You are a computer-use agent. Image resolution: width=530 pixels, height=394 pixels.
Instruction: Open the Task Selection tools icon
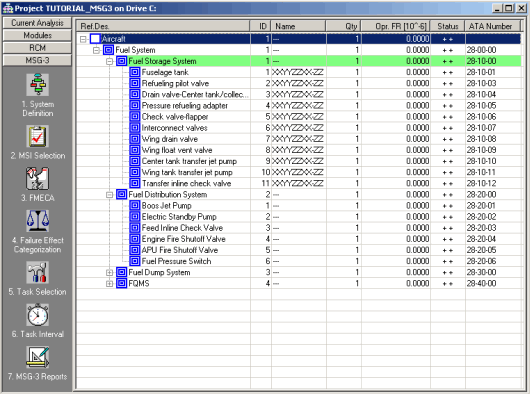[x=38, y=272]
